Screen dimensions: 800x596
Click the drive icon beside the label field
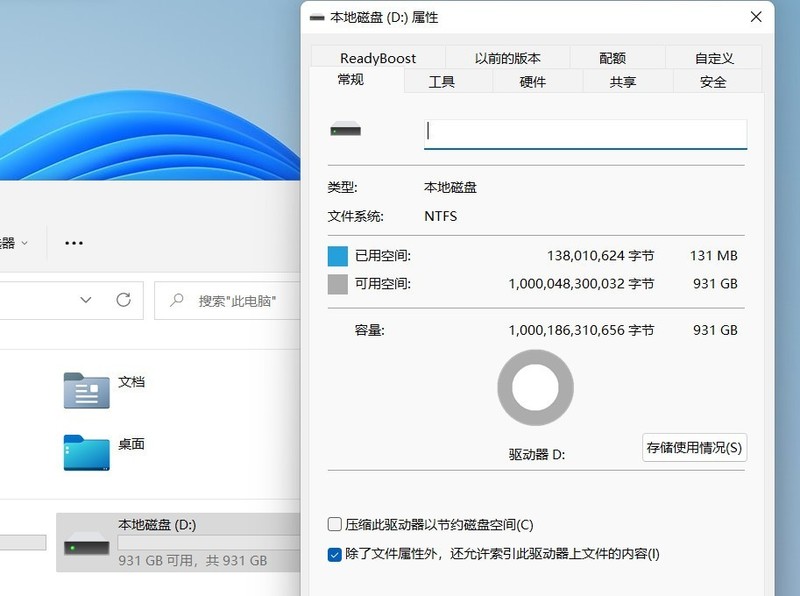344,131
